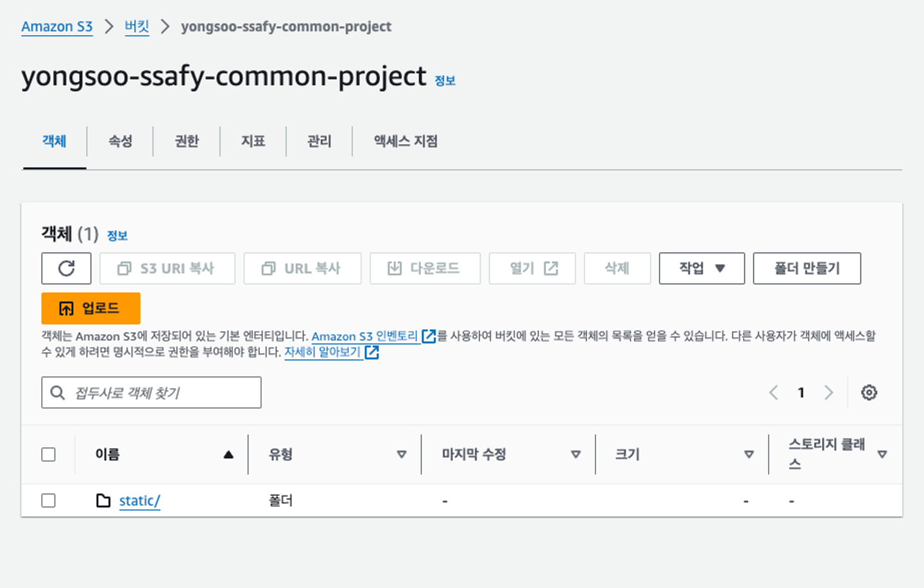This screenshot has height=588, width=924.
Task: Click the 폴더 type cell of static/
Action: [x=280, y=500]
